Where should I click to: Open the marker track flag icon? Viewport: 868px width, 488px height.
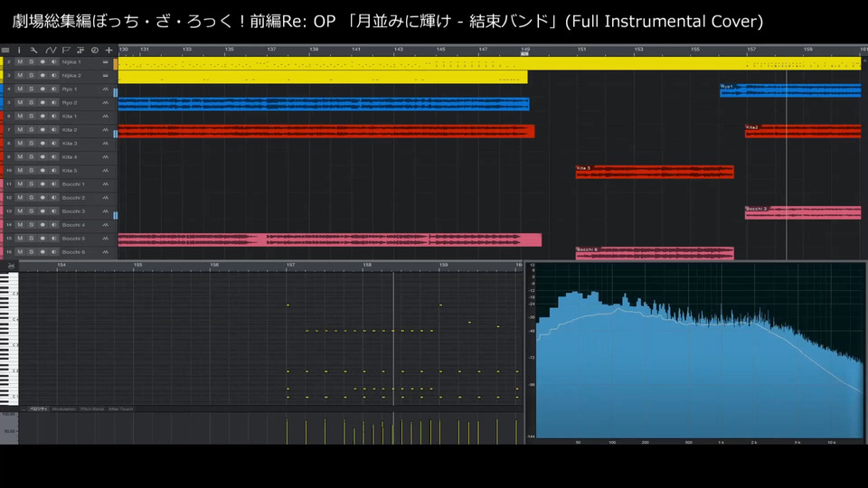click(66, 50)
